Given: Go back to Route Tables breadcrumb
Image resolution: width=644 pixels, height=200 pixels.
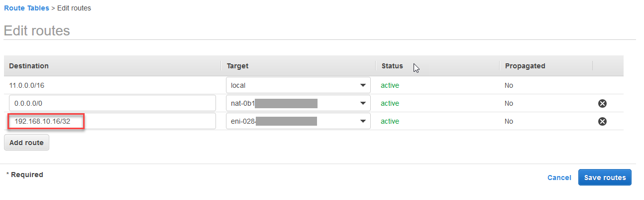Looking at the screenshot, I should (26, 8).
